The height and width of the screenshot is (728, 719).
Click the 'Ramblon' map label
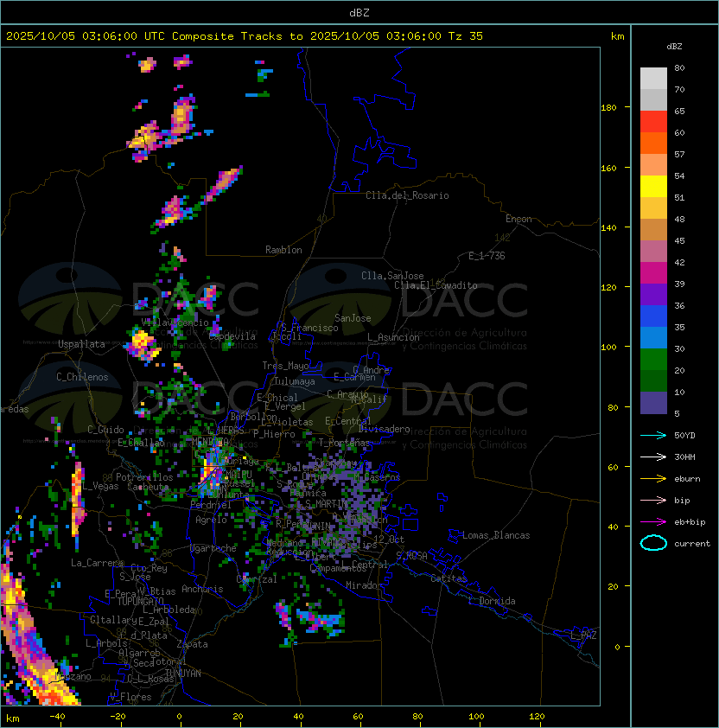coord(283,250)
